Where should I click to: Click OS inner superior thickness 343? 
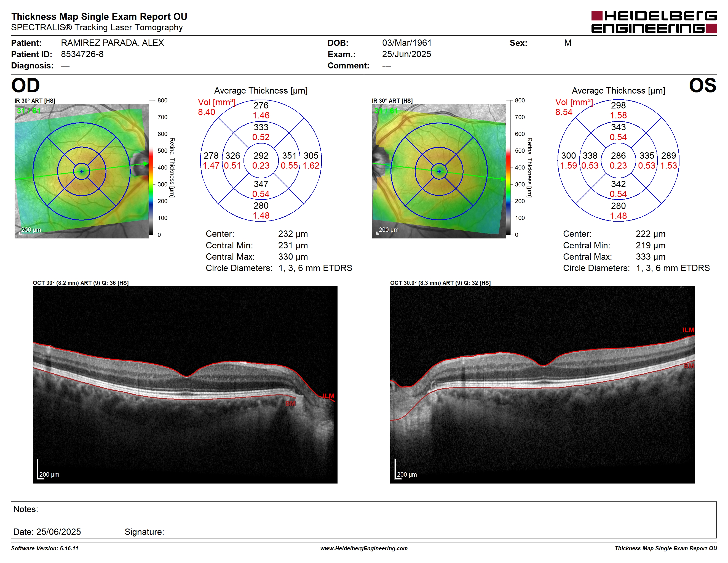coord(618,127)
